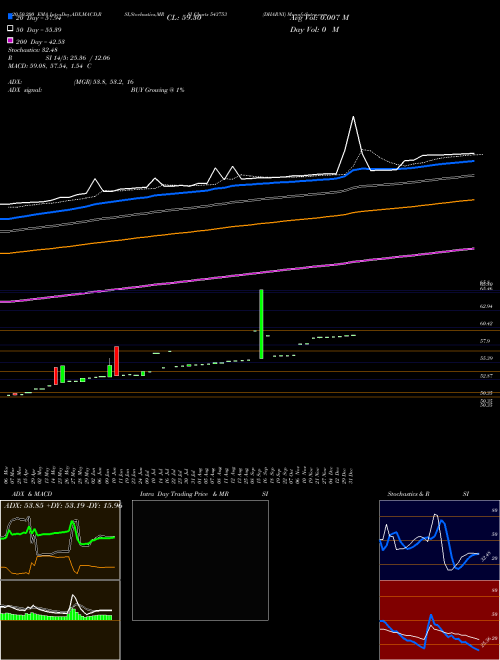Open the blue Stochastics chart panel
This screenshot has height=660, width=500.
(439, 540)
